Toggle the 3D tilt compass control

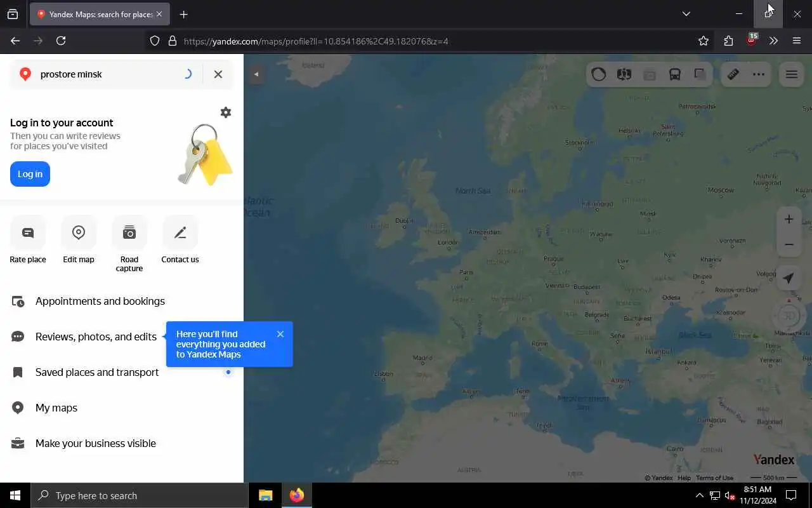click(x=789, y=316)
